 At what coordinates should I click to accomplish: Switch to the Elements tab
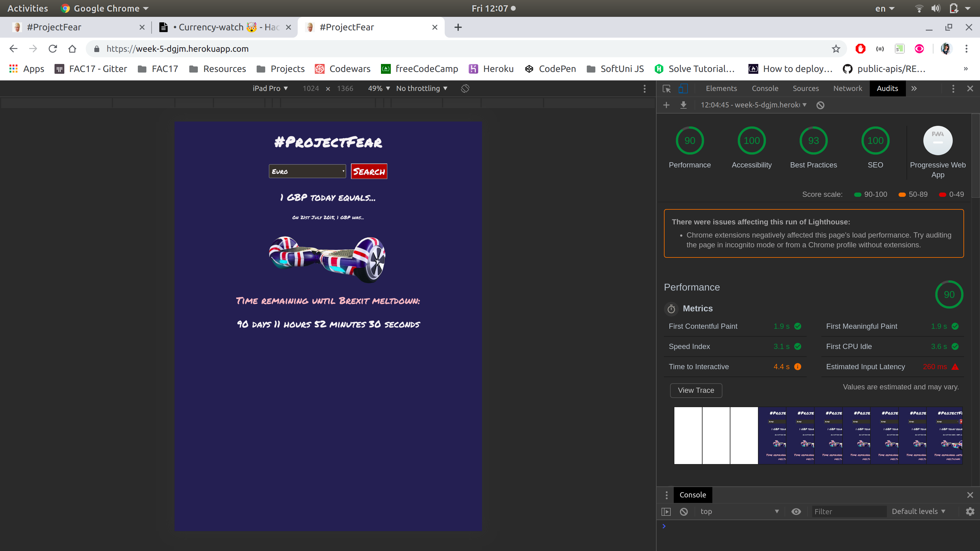pyautogui.click(x=721, y=88)
